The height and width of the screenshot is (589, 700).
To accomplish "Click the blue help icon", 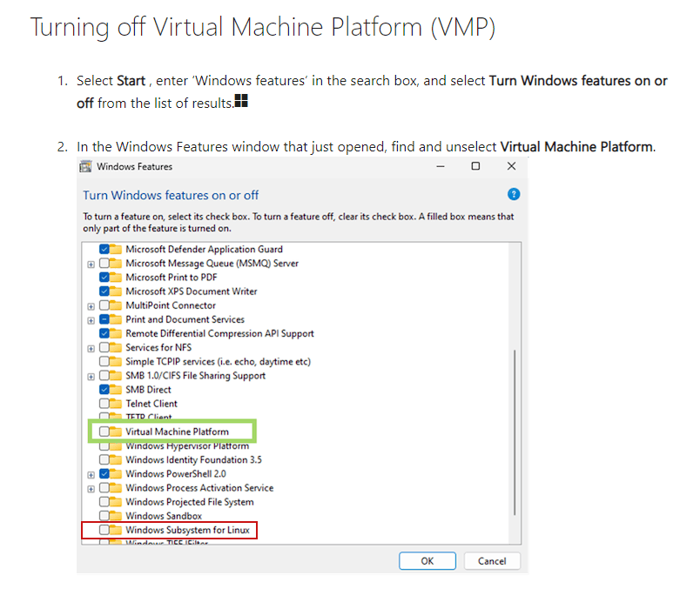I will [x=514, y=194].
